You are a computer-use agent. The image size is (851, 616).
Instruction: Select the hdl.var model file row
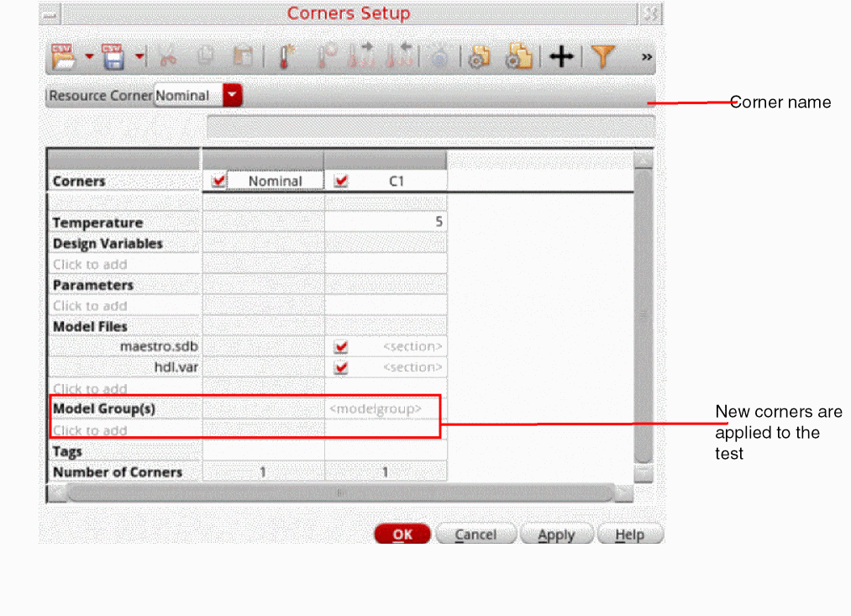pos(176,367)
